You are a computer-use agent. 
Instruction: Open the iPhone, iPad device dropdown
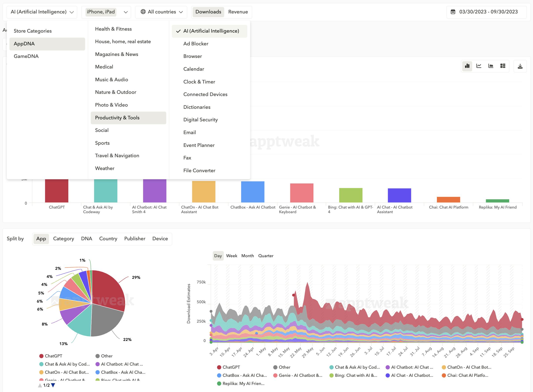pyautogui.click(x=106, y=12)
